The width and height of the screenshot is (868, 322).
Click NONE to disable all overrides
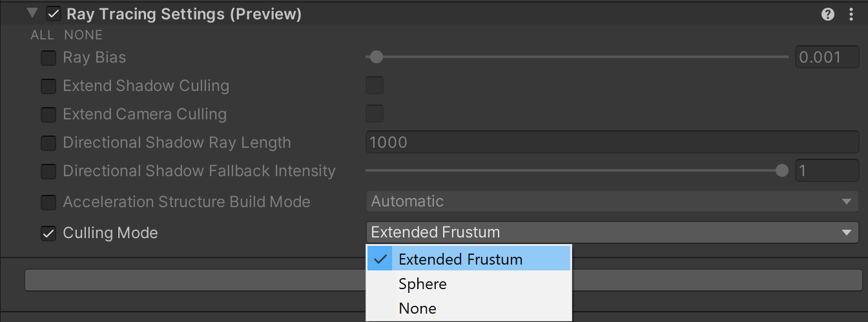pyautogui.click(x=83, y=35)
